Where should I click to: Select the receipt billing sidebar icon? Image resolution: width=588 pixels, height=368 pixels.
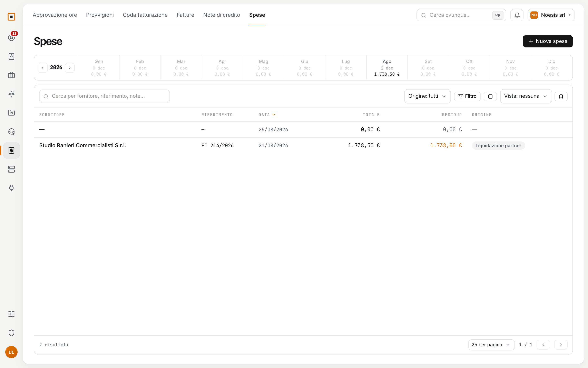pos(11,150)
